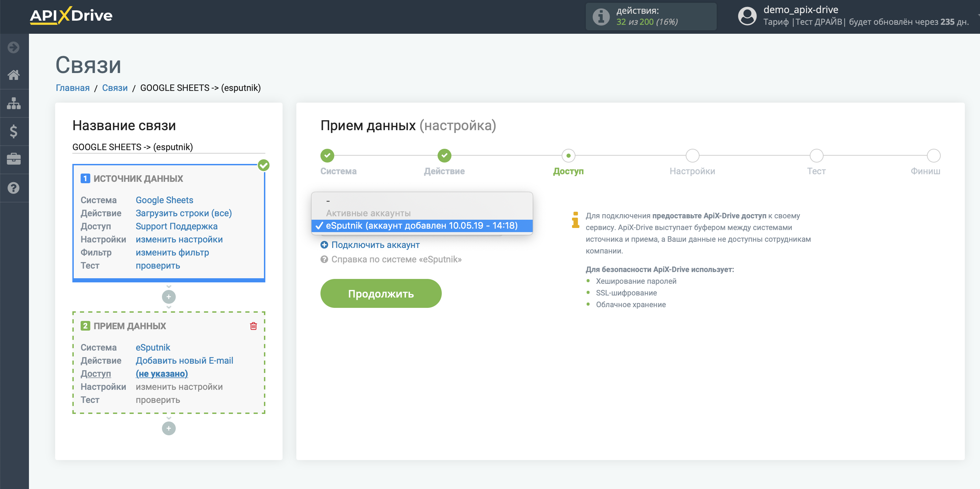Viewport: 980px width, 489px height.
Task: Click the Продолжить button
Action: click(x=381, y=293)
